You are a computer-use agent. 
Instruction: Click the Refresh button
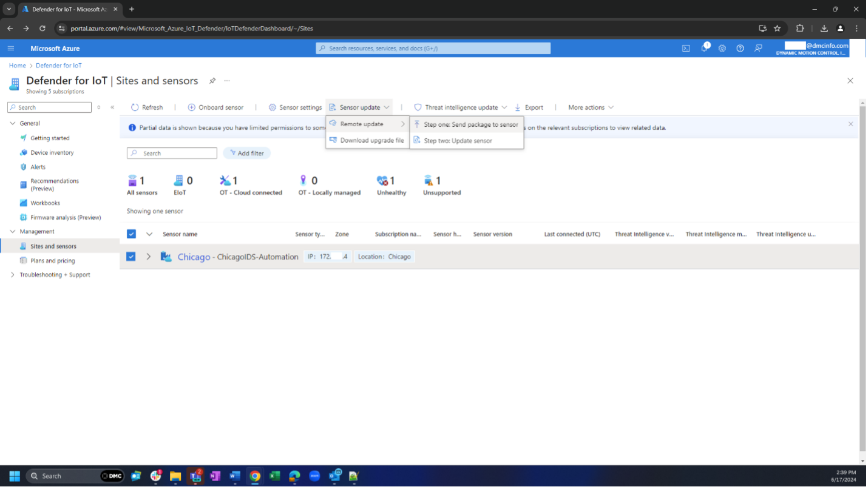point(147,107)
